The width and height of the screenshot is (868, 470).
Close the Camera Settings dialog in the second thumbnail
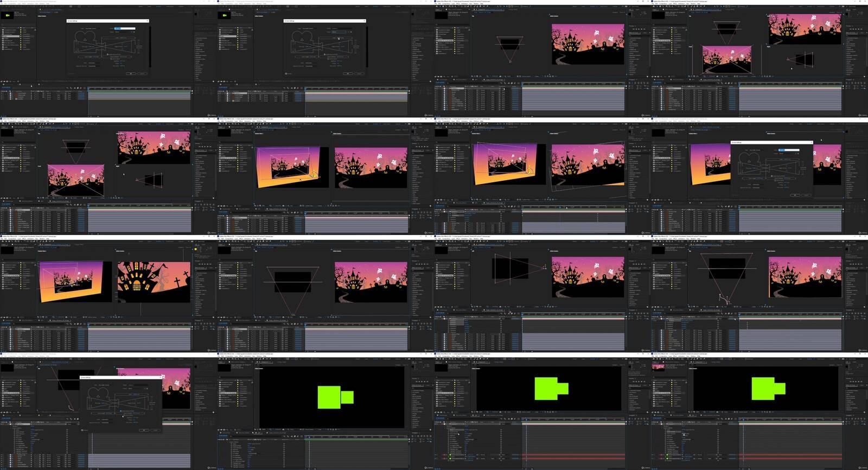[364, 21]
